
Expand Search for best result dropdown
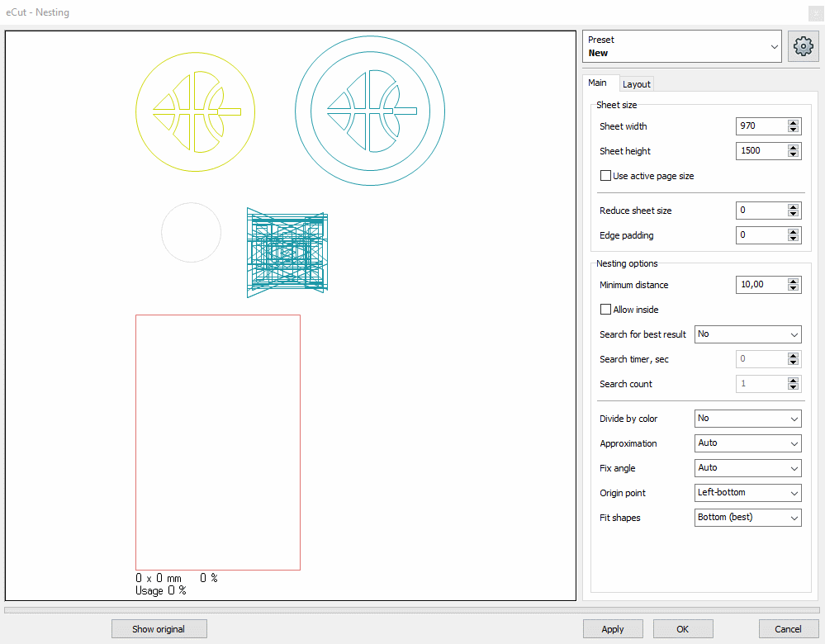point(747,334)
